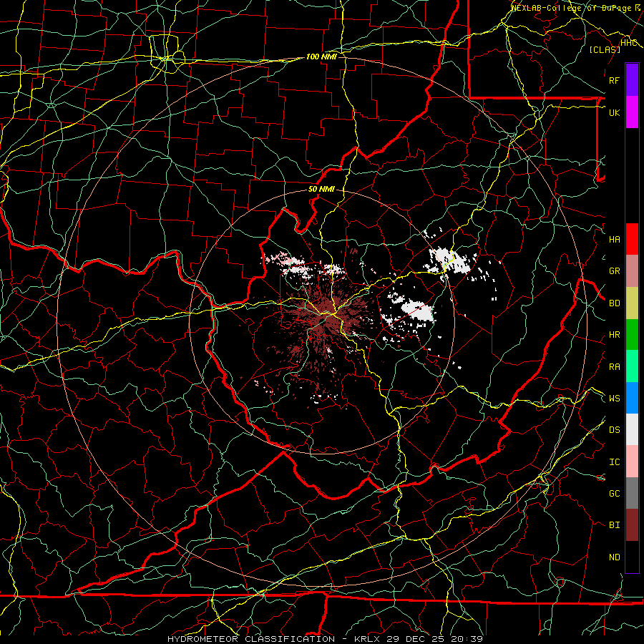
Task: Select the BI legend label
Action: [x=614, y=525]
